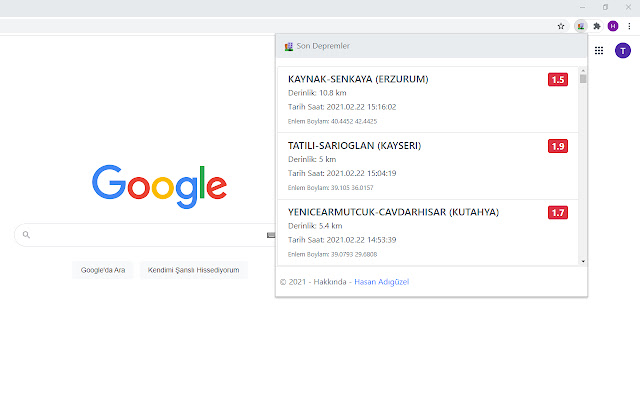Restore down the browser window
Image resolution: width=640 pixels, height=400 pixels.
click(605, 7)
